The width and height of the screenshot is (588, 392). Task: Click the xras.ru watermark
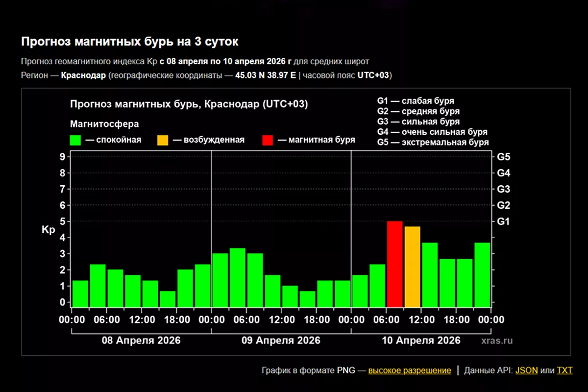pyautogui.click(x=496, y=341)
